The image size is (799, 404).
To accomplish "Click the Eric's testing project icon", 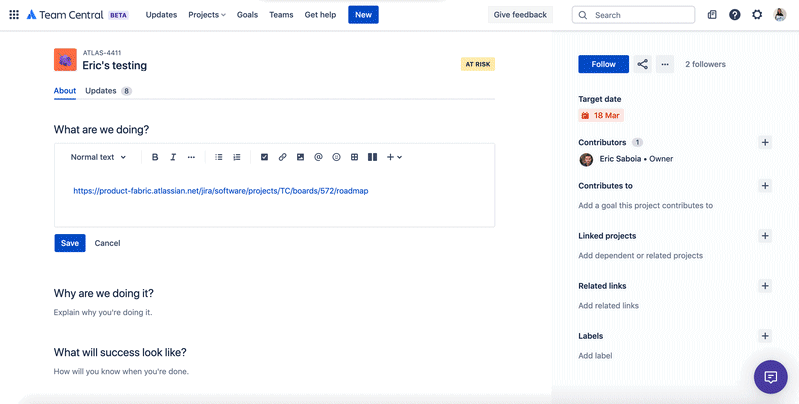I will (x=65, y=60).
